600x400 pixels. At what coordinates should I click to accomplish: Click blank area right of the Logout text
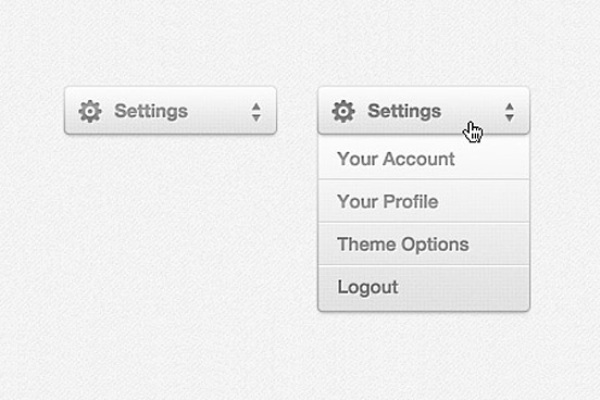coord(470,288)
